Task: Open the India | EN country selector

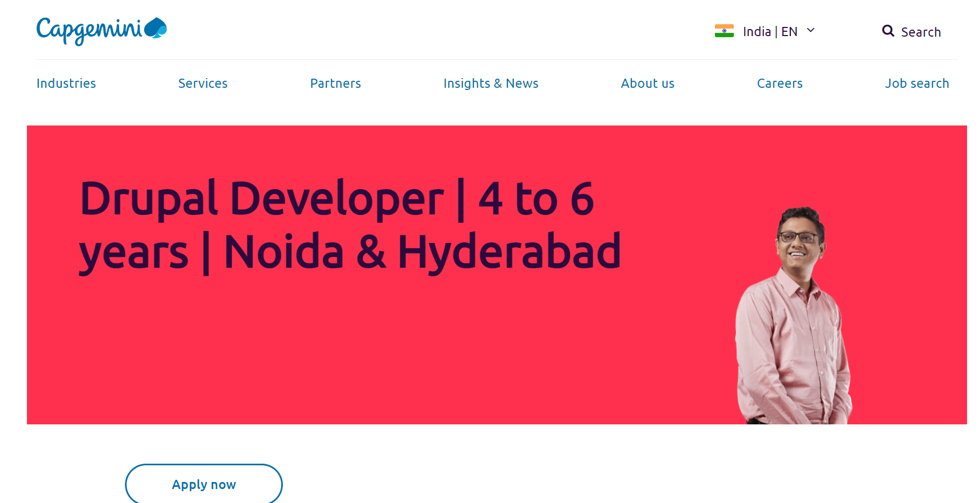Action: (x=764, y=31)
